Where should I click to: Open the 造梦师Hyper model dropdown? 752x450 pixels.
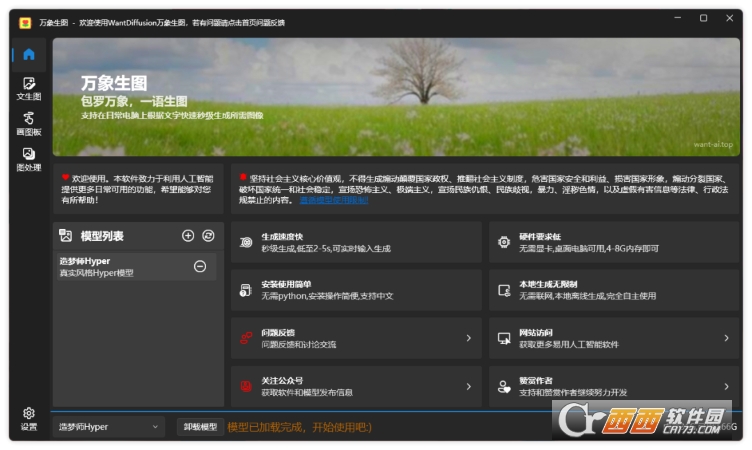point(107,427)
